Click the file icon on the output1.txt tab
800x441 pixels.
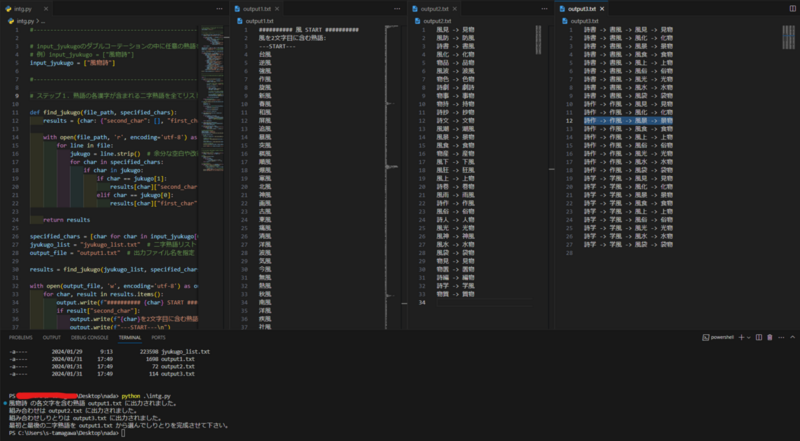237,9
